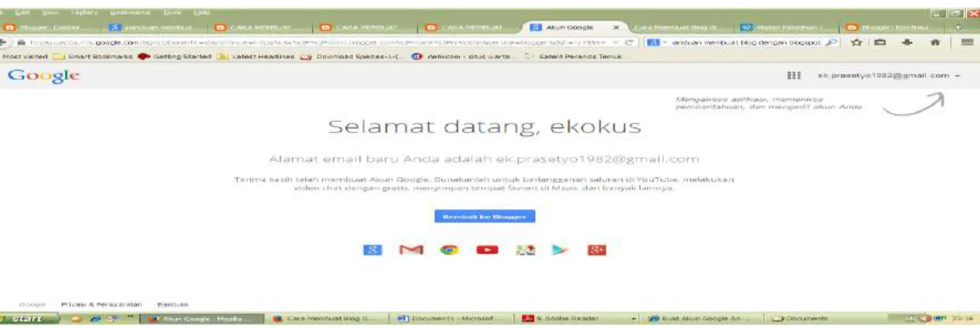
Task: Bookmark this page with star icon
Action: pyautogui.click(x=857, y=43)
